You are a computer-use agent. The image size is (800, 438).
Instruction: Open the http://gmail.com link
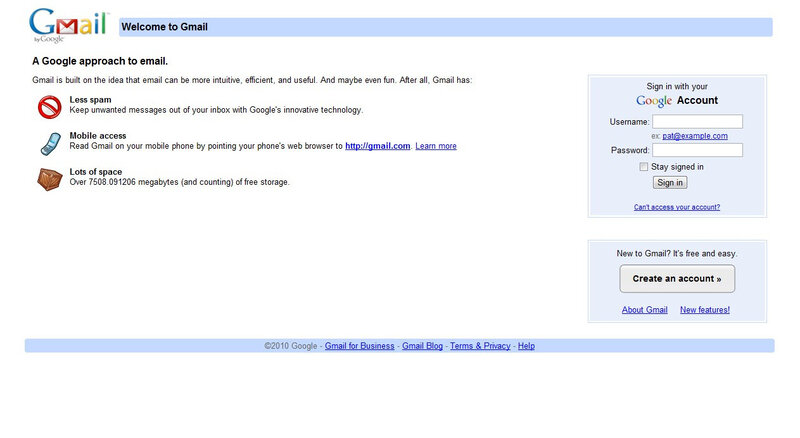pos(378,146)
